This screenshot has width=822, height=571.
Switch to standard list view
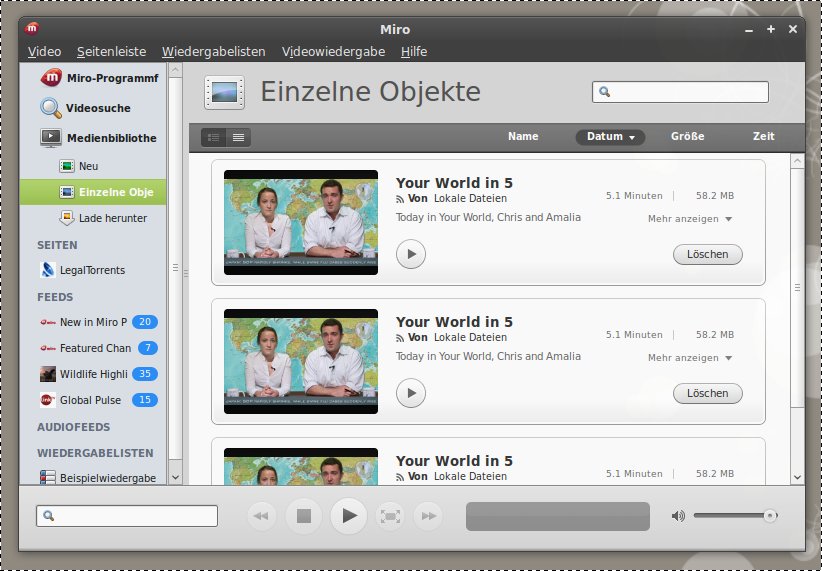(x=213, y=137)
